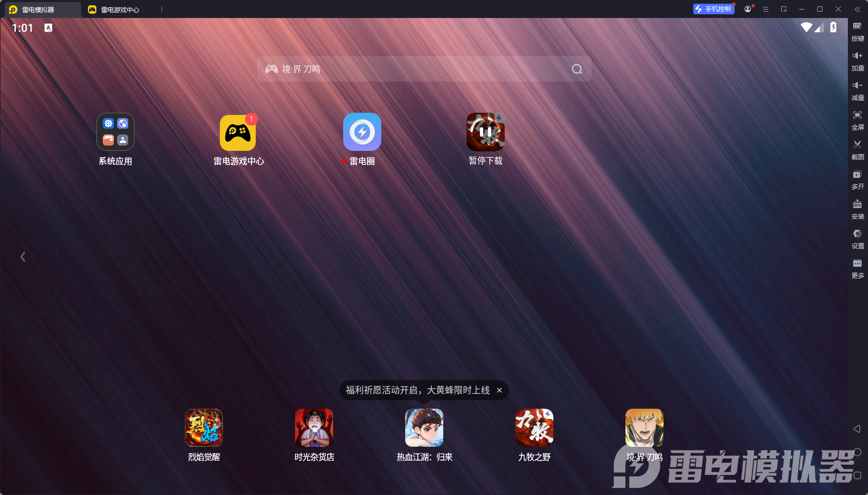Open the 按键 keyboard mapping tool

(x=857, y=32)
